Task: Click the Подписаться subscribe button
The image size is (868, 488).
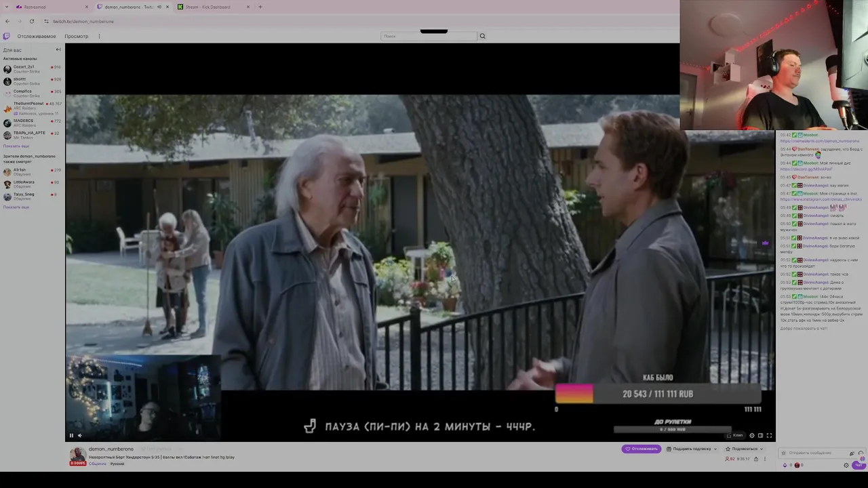Action: (743, 449)
